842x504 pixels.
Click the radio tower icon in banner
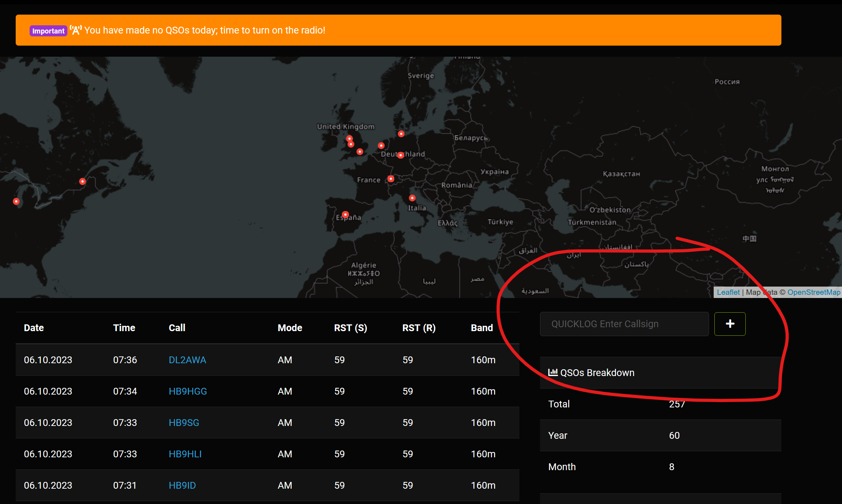76,30
